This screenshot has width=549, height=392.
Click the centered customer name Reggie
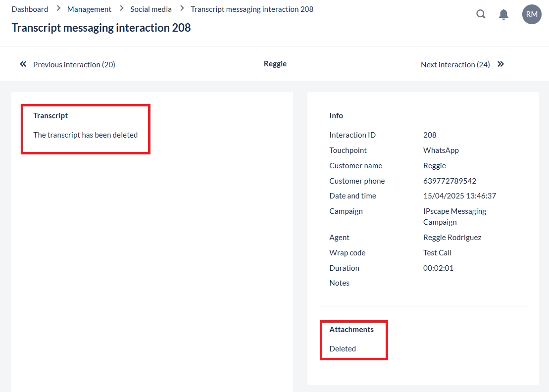tap(275, 64)
